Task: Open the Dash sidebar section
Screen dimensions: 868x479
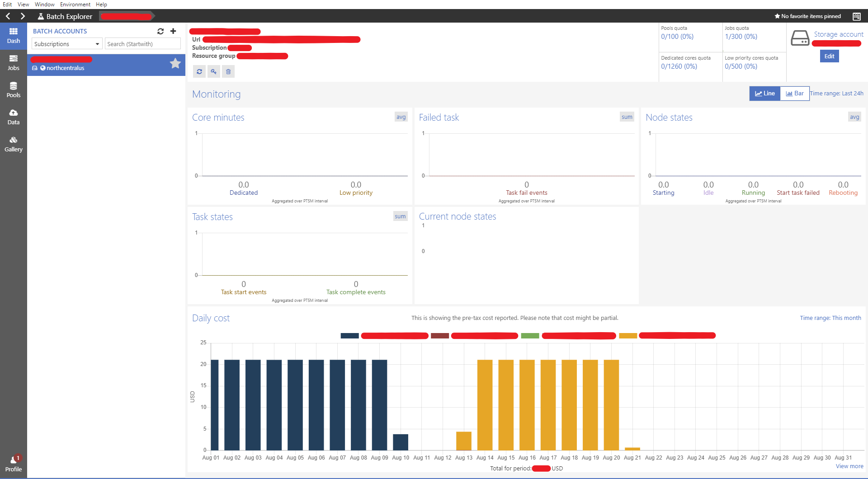Action: click(14, 36)
